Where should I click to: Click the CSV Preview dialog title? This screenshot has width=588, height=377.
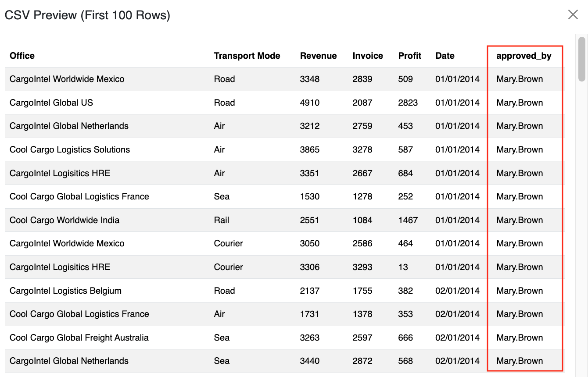tap(87, 15)
